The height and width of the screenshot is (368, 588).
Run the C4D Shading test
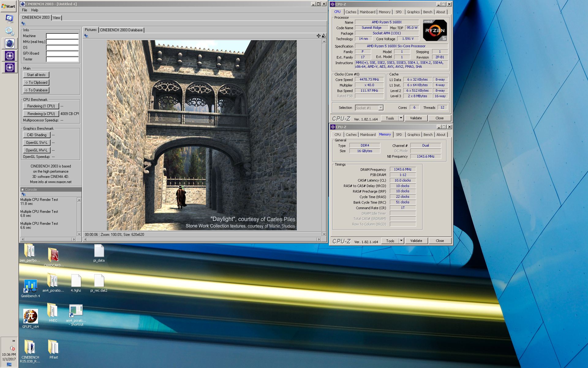(36, 135)
